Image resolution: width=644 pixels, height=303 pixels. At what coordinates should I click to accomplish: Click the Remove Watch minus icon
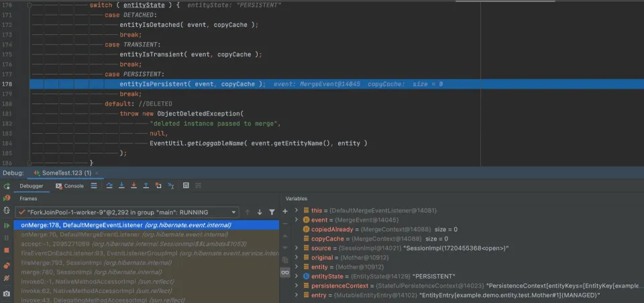click(x=285, y=224)
